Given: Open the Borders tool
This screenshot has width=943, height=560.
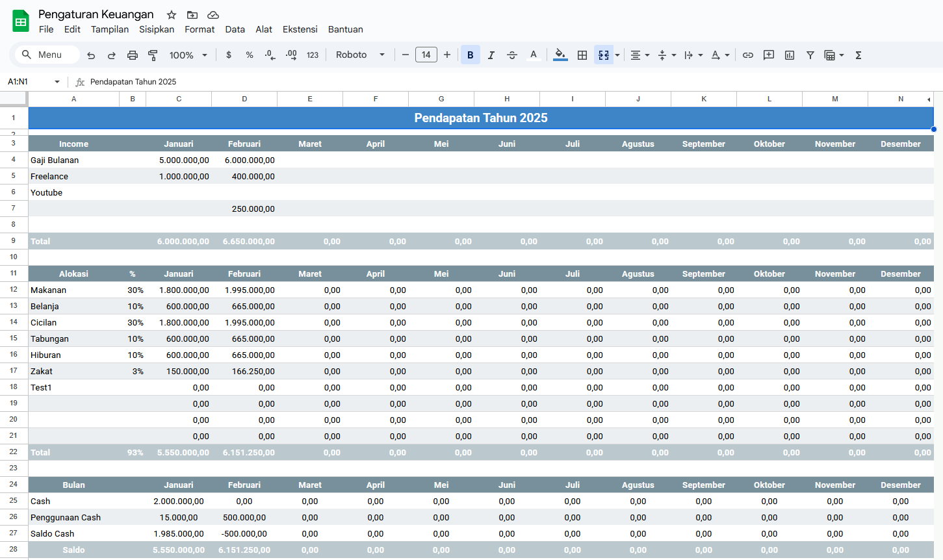Looking at the screenshot, I should [582, 55].
